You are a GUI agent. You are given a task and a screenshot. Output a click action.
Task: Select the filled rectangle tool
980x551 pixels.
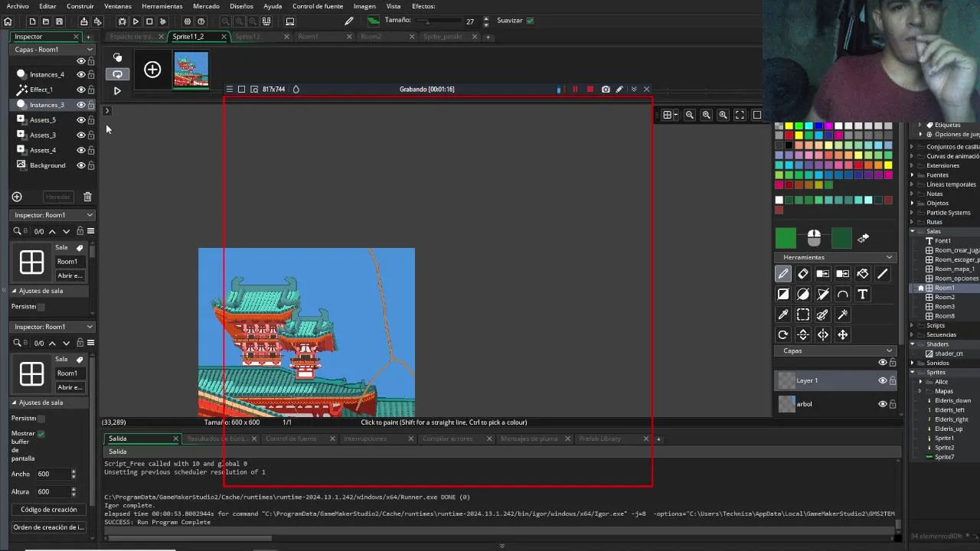(x=783, y=294)
